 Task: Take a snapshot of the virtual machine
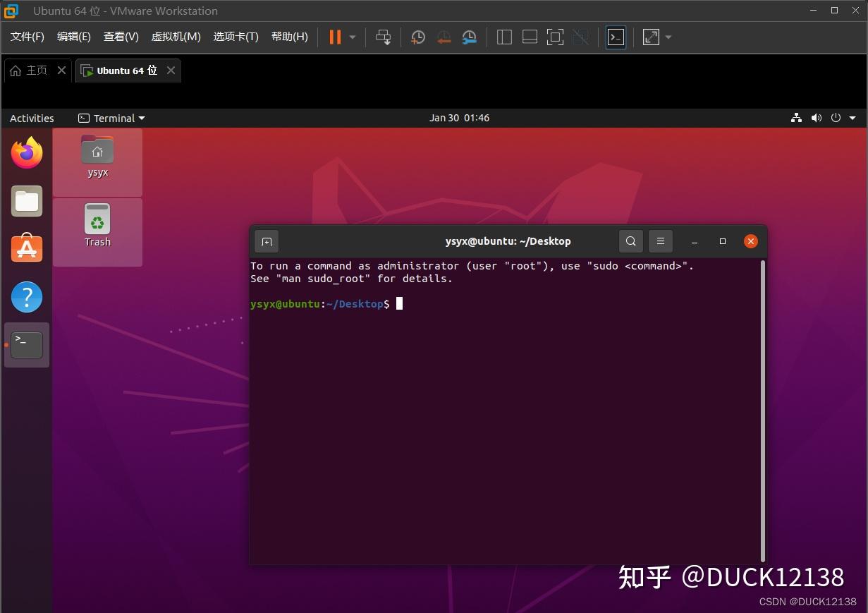(x=417, y=37)
